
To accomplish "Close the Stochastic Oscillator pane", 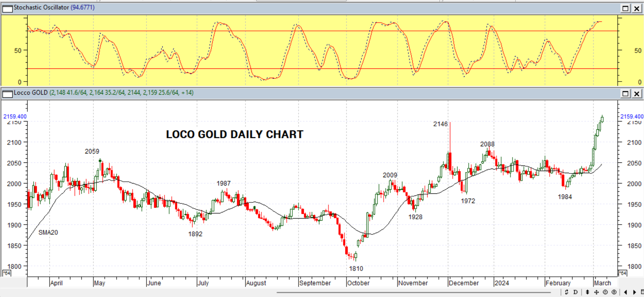I will 636,8.
